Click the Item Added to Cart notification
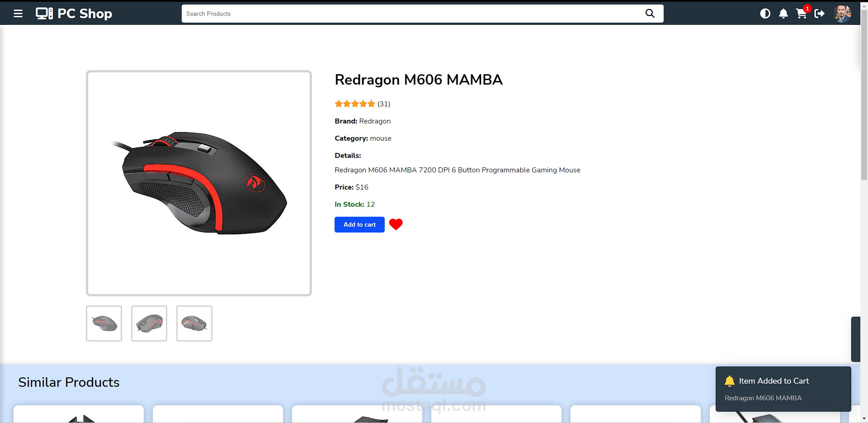The image size is (868, 423). coord(783,389)
